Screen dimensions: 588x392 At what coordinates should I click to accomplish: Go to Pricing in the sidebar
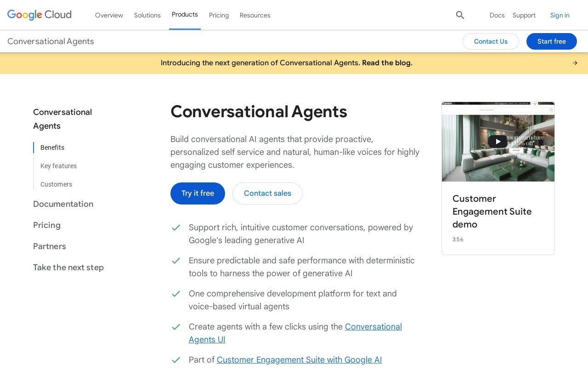(x=47, y=225)
